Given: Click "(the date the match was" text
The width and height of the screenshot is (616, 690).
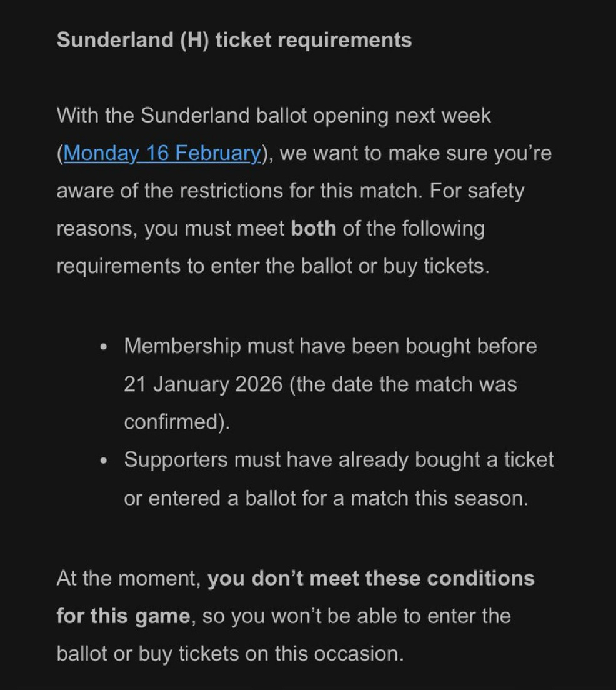Looking at the screenshot, I should point(403,384).
